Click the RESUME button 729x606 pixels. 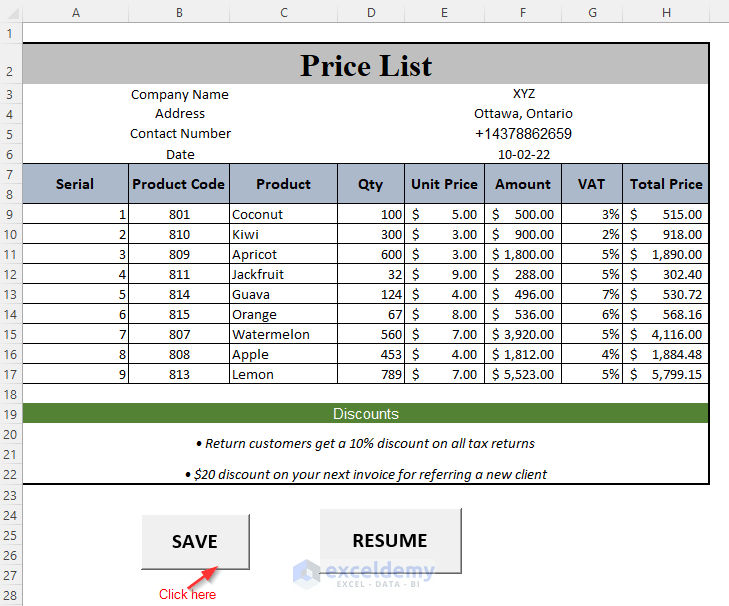pos(390,540)
